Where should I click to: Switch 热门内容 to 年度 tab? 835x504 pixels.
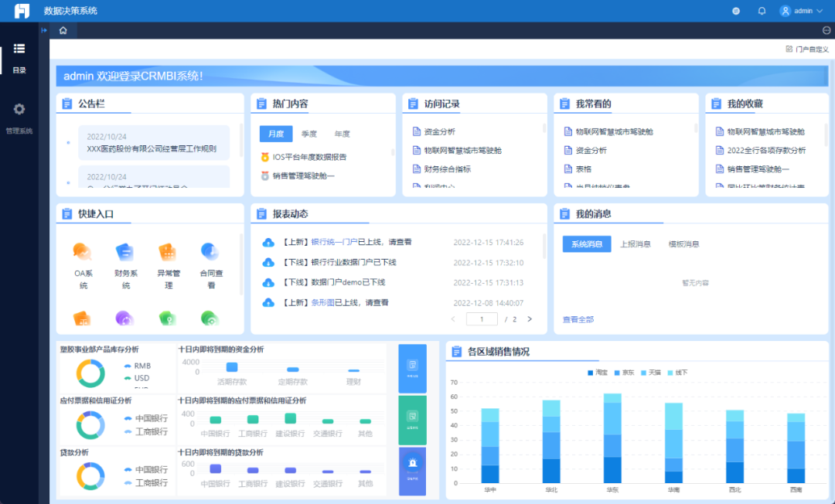342,134
